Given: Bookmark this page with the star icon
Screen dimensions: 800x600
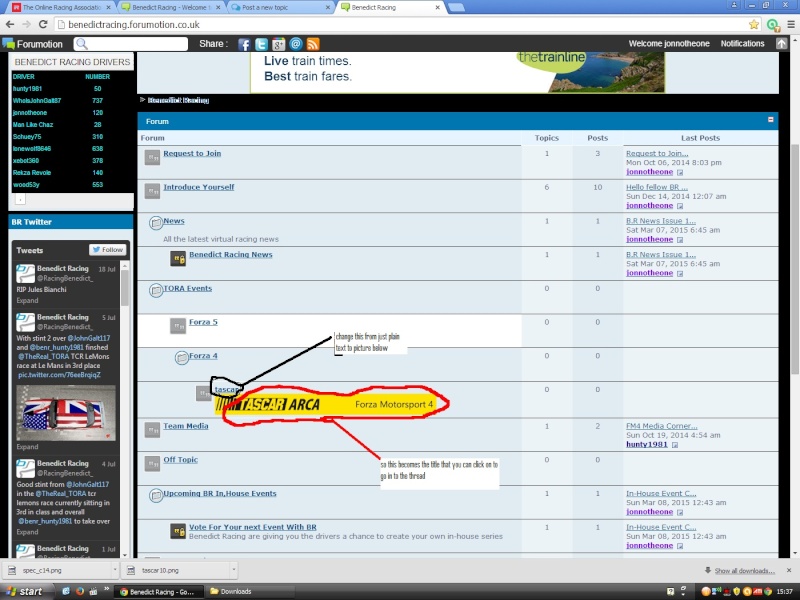Looking at the screenshot, I should click(754, 24).
